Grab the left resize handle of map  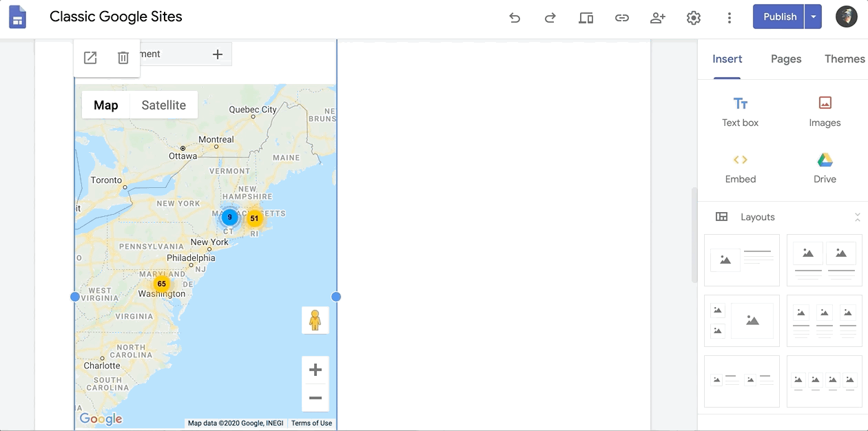click(75, 297)
